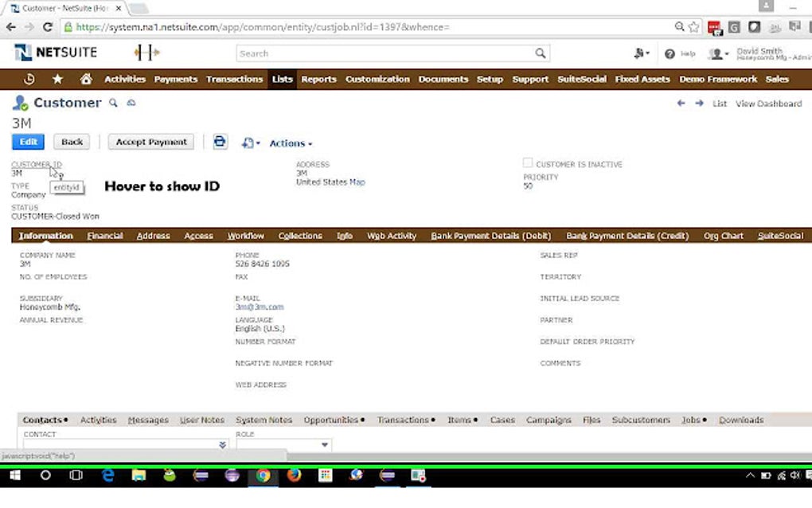Open the 3m@3m.com email link
The width and height of the screenshot is (812, 508).
[259, 307]
